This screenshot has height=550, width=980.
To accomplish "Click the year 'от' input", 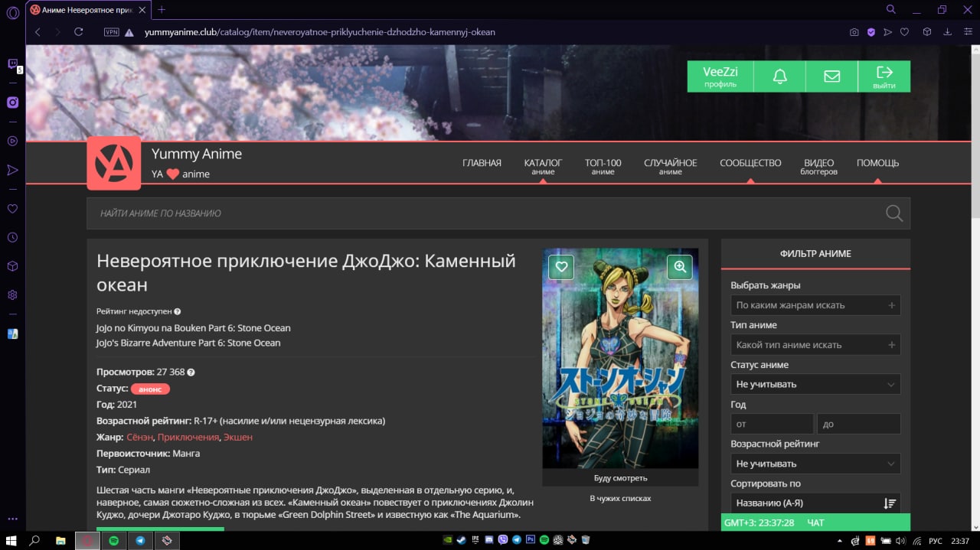I will click(x=772, y=424).
